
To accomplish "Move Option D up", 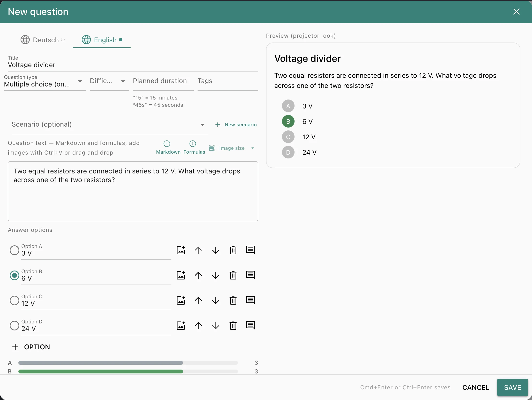I will click(x=198, y=326).
